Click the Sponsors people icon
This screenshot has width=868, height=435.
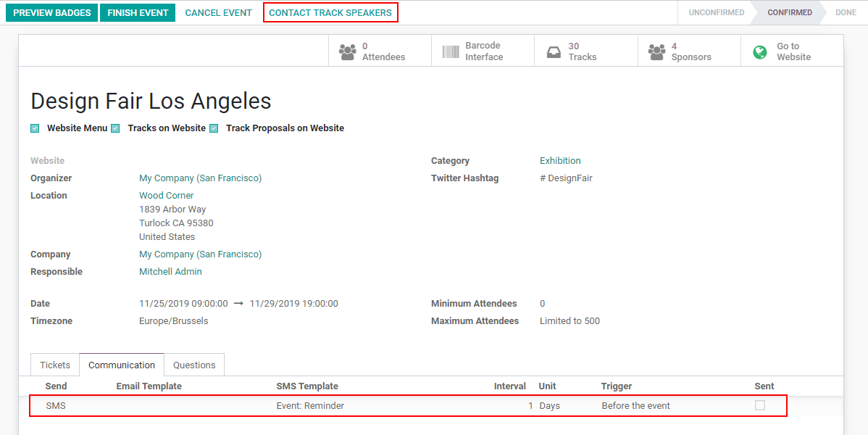pyautogui.click(x=656, y=51)
